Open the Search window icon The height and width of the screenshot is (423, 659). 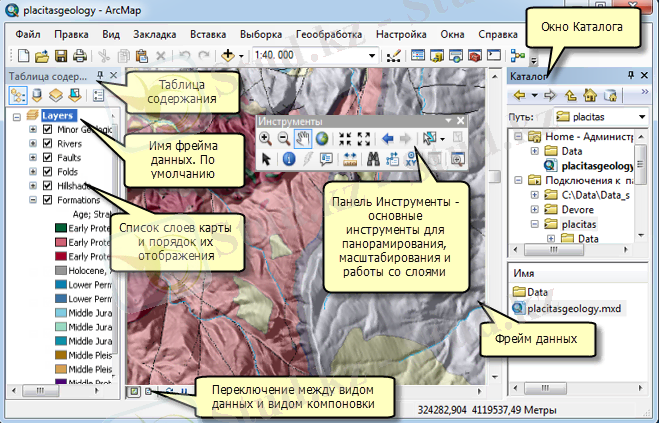click(456, 56)
